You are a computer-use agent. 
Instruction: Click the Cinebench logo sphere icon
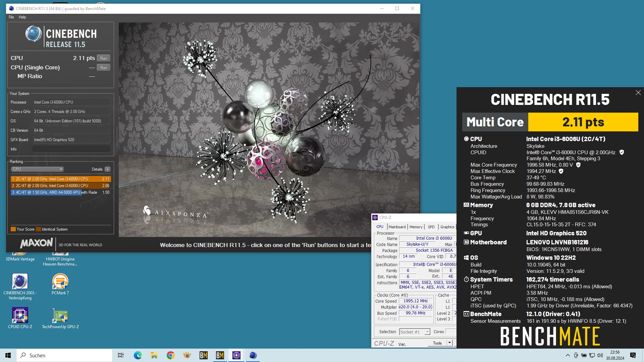[x=34, y=34]
